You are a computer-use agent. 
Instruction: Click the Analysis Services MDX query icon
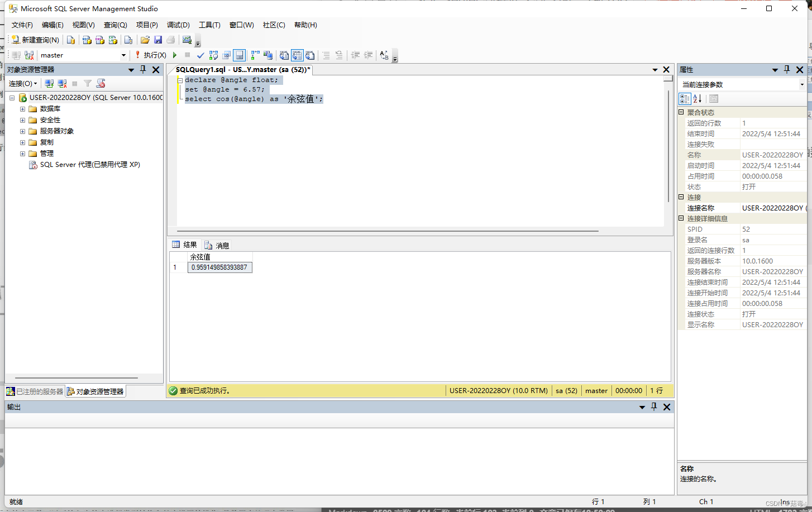coord(87,40)
